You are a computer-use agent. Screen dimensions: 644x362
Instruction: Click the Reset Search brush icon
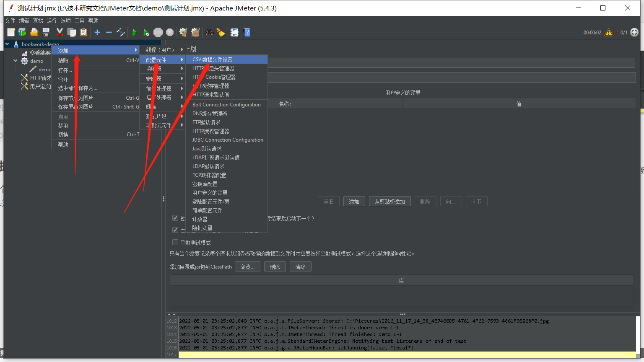point(221,32)
